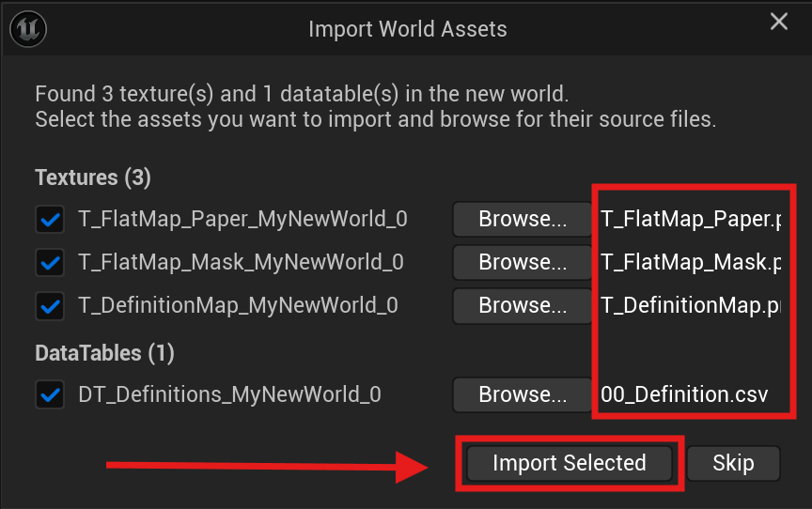Click the T_FlatMap_Paper source file path
Image resolution: width=812 pixels, height=509 pixels.
click(691, 220)
